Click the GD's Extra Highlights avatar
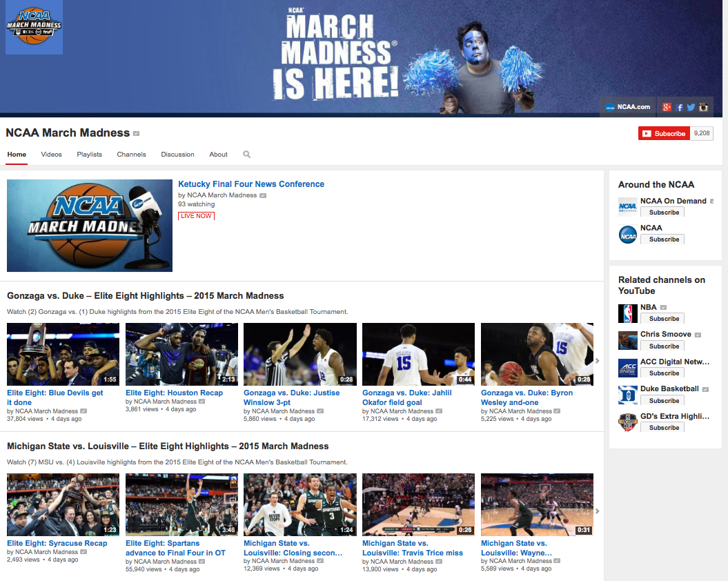This screenshot has height=581, width=728. (x=628, y=422)
